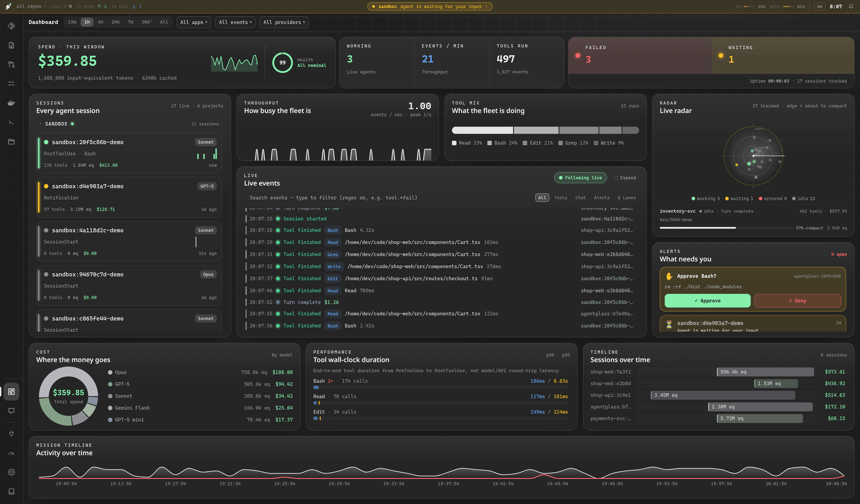Click the shop-api:3c9a1 3.45M eq timeline bar
This screenshot has width=860, height=504.
click(723, 395)
